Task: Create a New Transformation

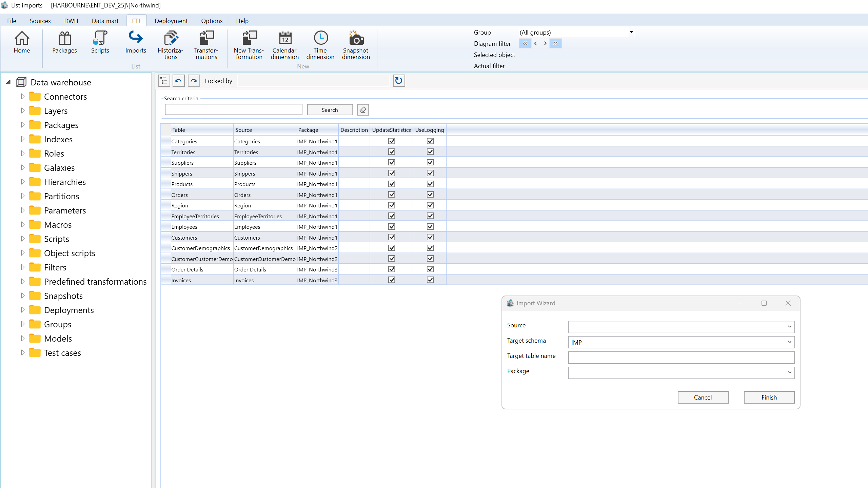Action: (249, 45)
